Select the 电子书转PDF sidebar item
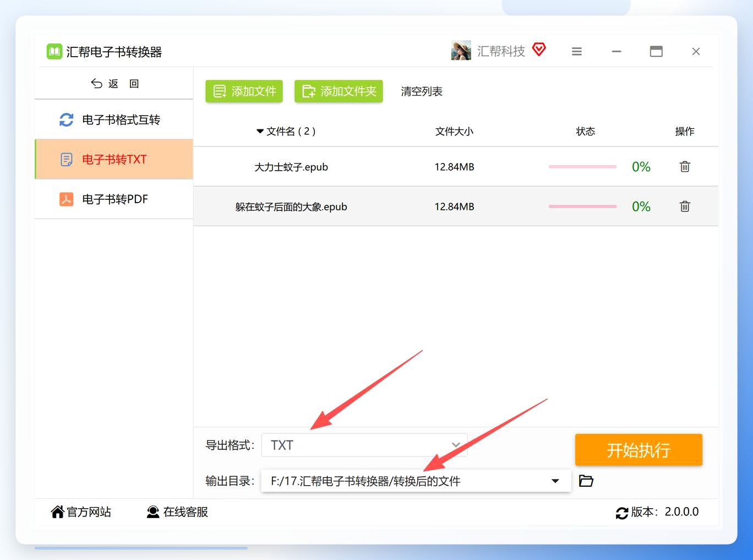This screenshot has width=753, height=560. click(x=114, y=199)
